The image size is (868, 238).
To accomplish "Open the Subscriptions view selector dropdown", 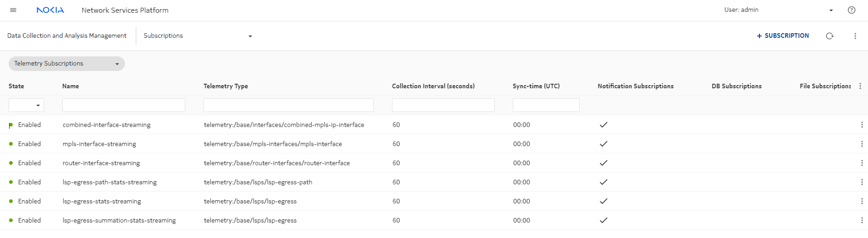I will click(x=198, y=36).
